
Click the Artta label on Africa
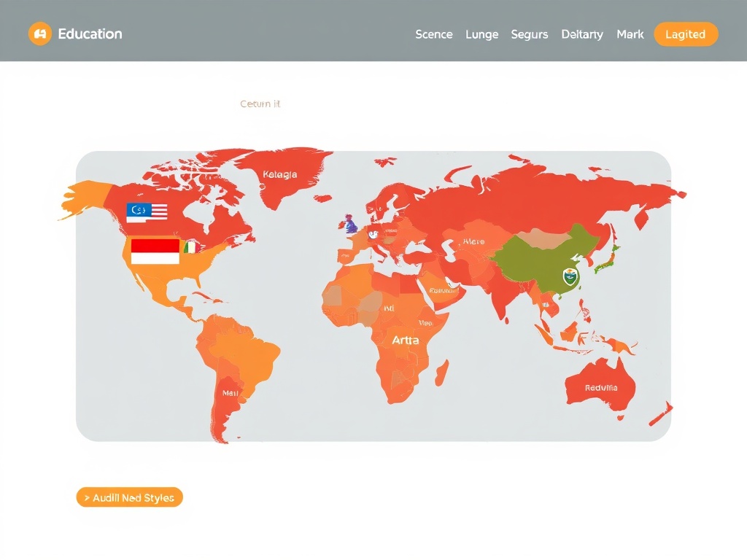pyautogui.click(x=405, y=340)
